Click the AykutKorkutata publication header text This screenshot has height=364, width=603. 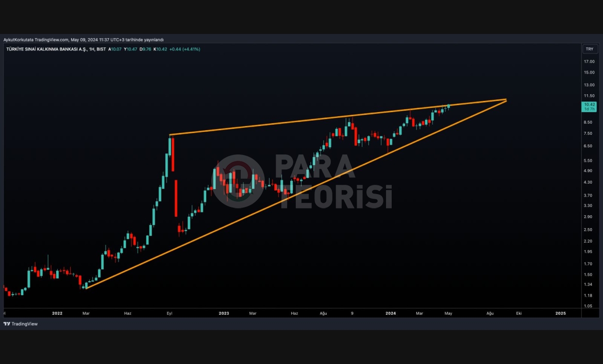[x=83, y=40]
